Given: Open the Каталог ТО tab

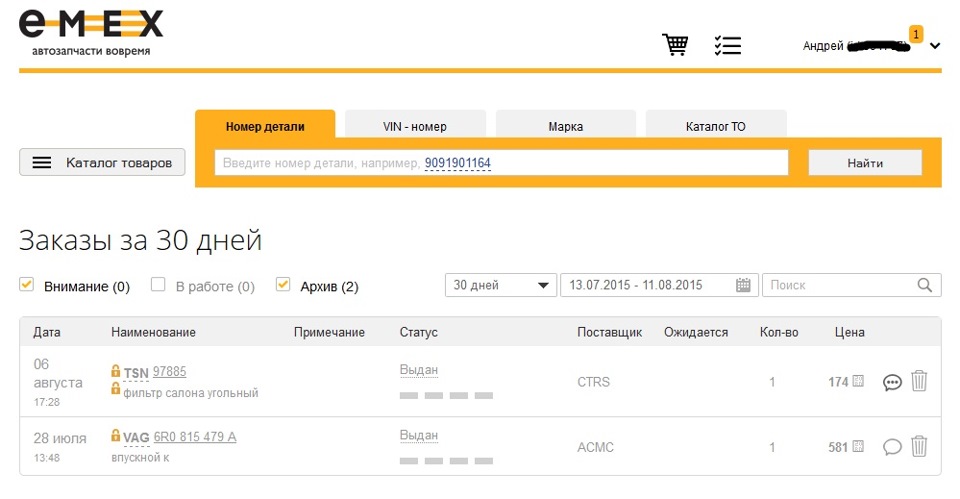Looking at the screenshot, I should pos(716,126).
